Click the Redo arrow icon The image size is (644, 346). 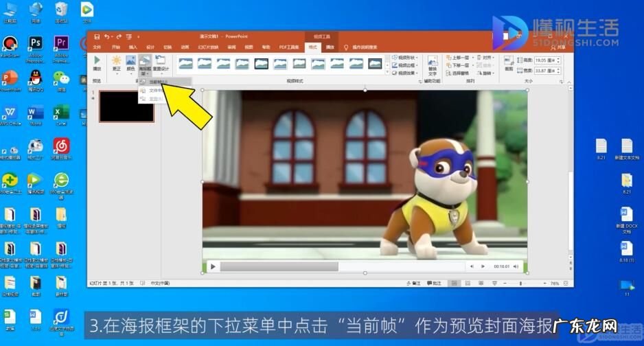119,36
